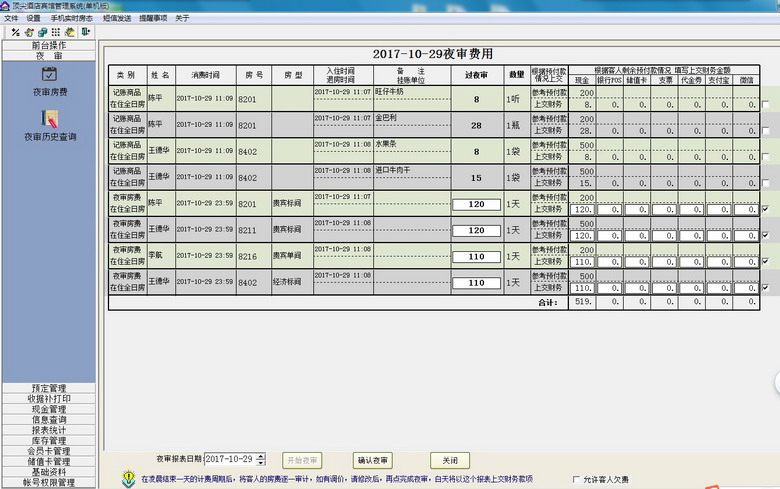Tick the checkbox on the 旺仔牛奶 row
Viewport: 780px width, 489px height.
[x=765, y=104]
